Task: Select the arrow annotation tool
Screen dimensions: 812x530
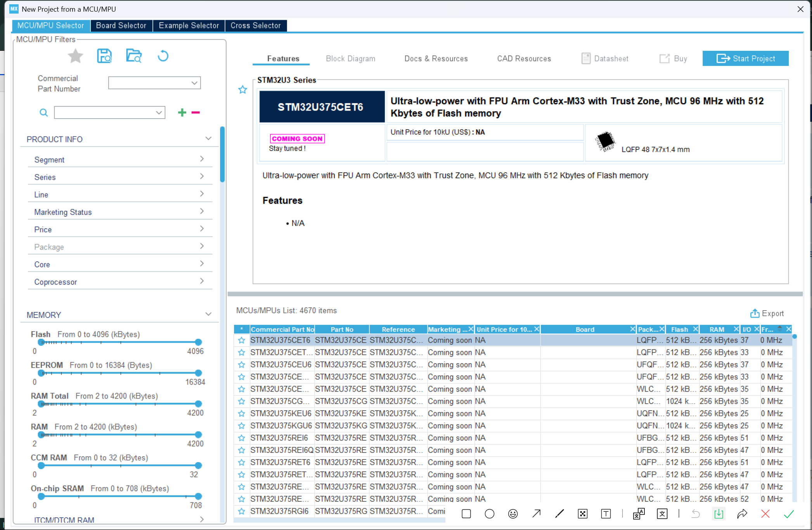Action: tap(536, 514)
